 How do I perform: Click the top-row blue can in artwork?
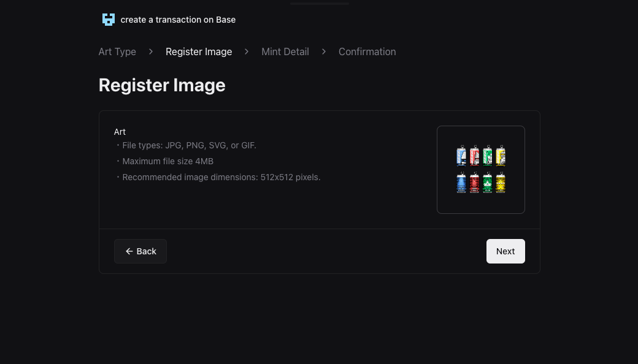click(x=461, y=156)
